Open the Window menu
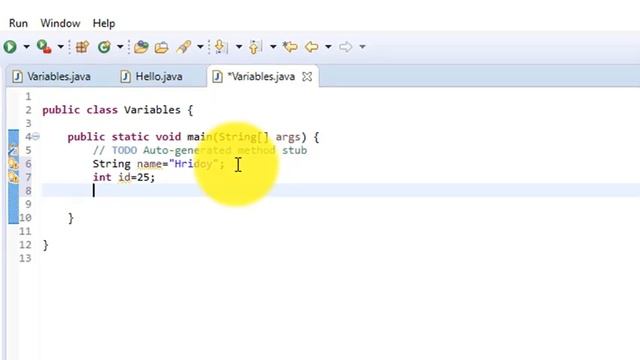 pos(60,23)
